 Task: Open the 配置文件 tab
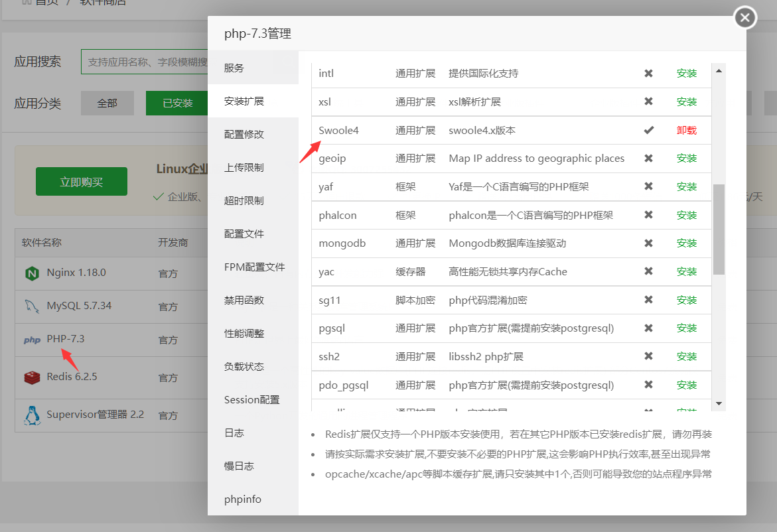pyautogui.click(x=253, y=233)
